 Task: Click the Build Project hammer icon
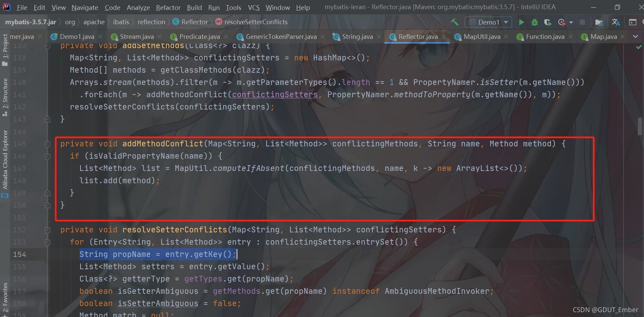[455, 22]
